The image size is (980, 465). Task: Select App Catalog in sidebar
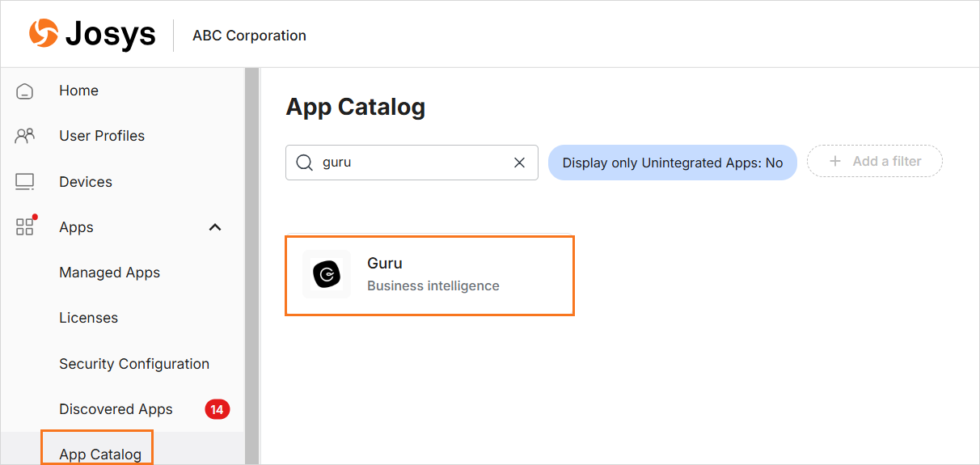coord(100,454)
